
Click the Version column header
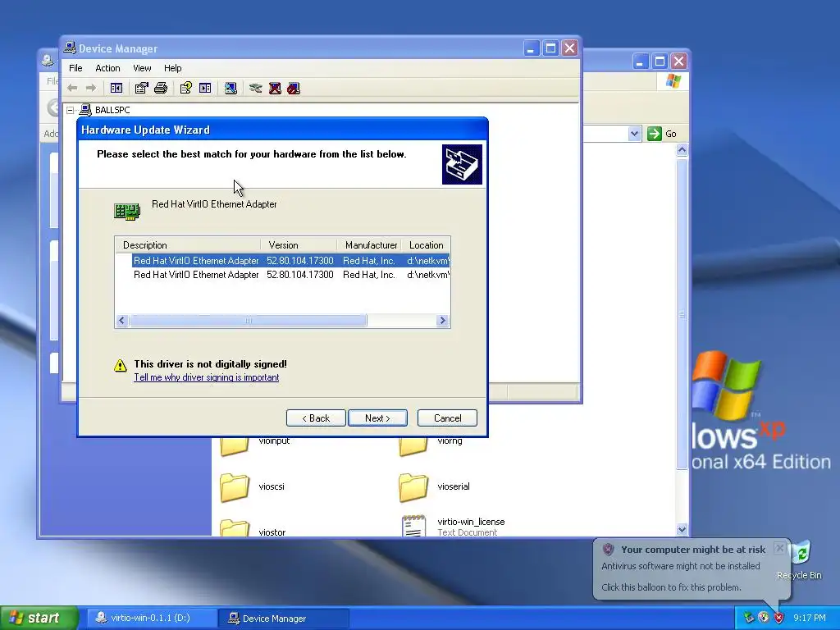click(x=299, y=244)
